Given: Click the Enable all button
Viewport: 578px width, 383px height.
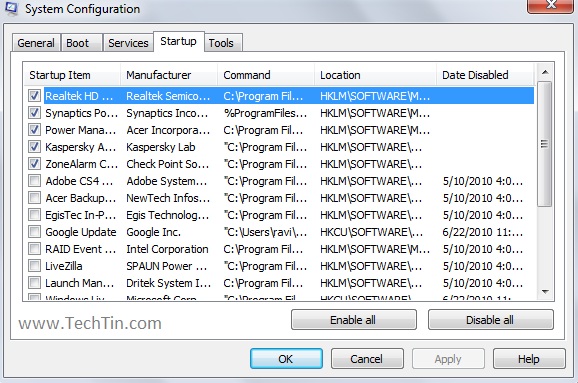Looking at the screenshot, I should tap(354, 320).
